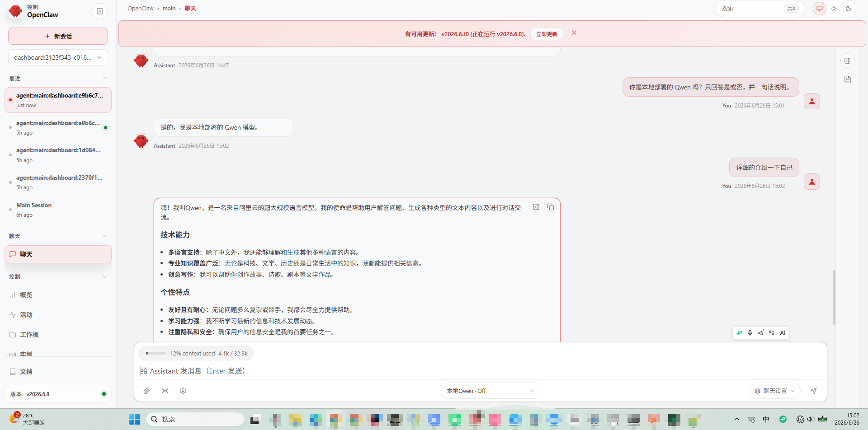Collapse sidebar with top panel icon
Viewport: 868px width, 430px height.
[100, 11]
